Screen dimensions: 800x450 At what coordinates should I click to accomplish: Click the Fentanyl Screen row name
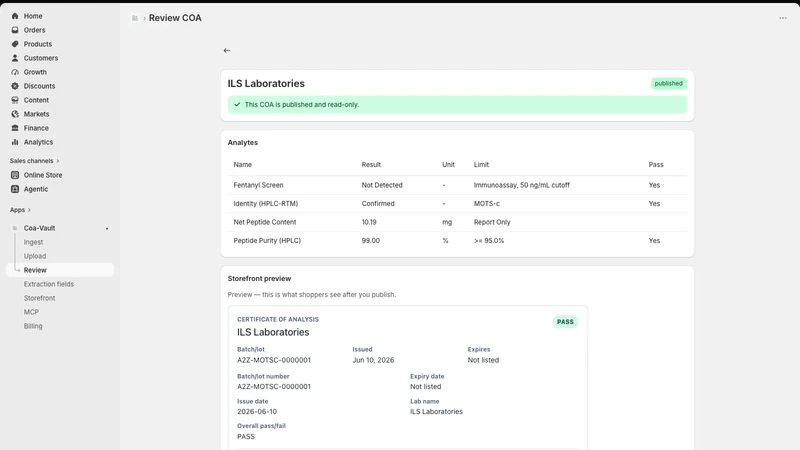(x=258, y=185)
